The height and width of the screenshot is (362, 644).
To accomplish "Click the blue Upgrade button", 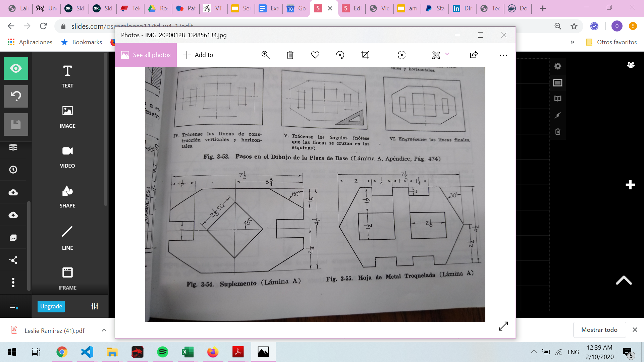I will coord(51,306).
